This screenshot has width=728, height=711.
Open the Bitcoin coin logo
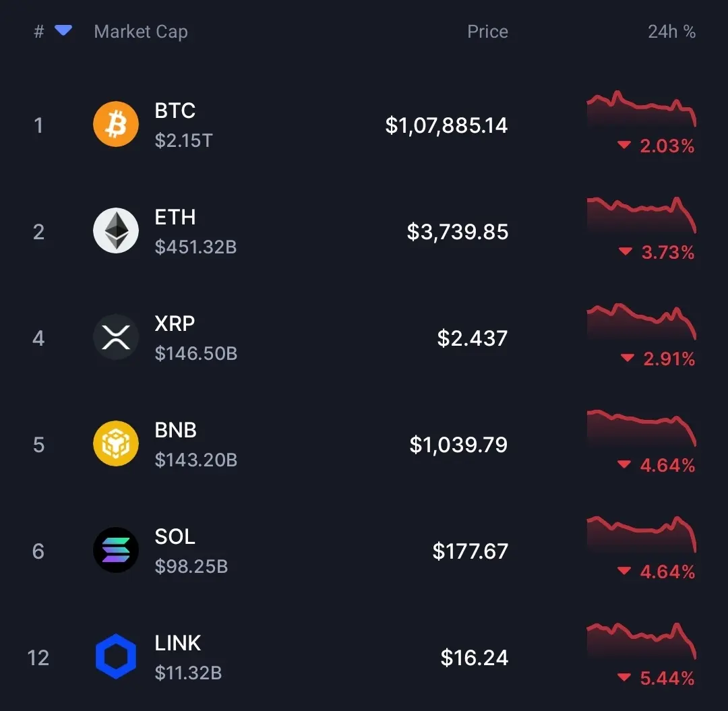[116, 124]
